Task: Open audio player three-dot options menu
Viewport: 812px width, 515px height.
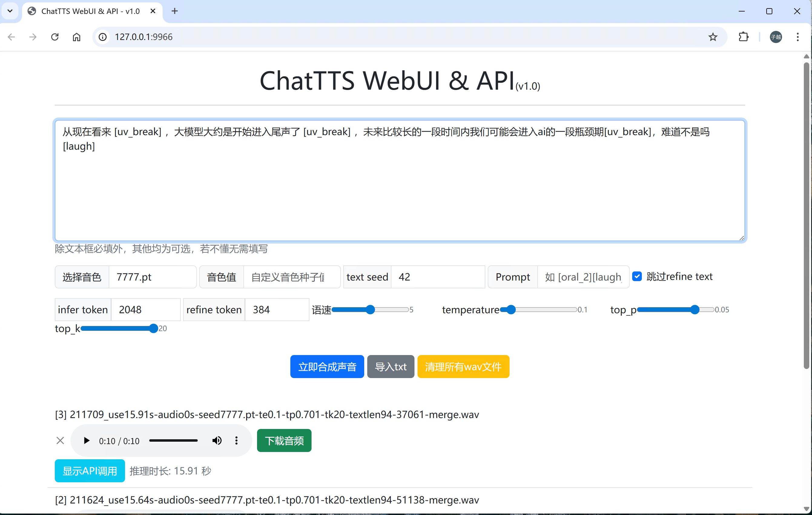Action: pyautogui.click(x=236, y=441)
